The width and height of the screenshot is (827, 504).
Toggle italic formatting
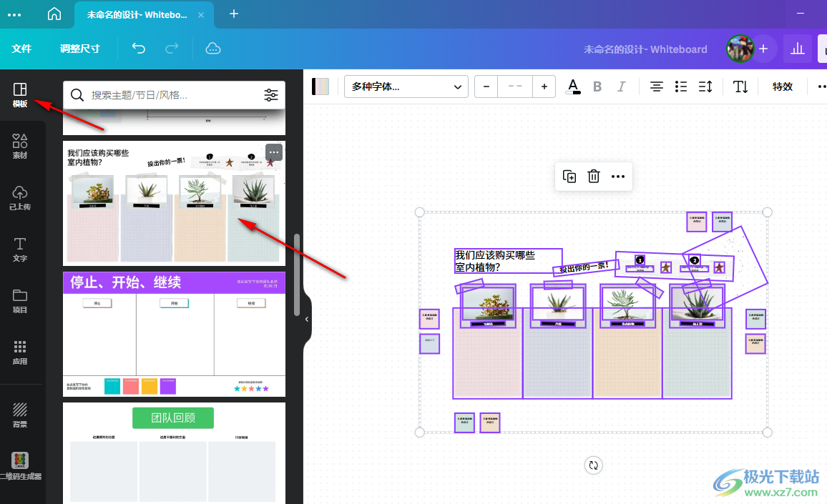pos(621,87)
